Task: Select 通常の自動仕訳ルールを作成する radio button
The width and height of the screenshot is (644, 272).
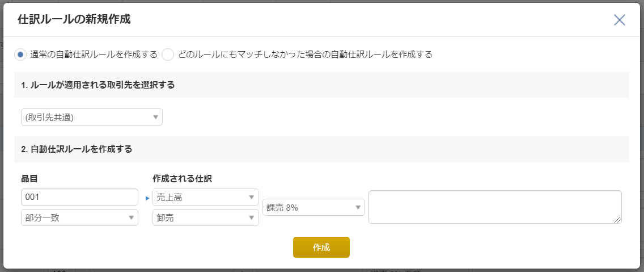Action: [x=20, y=55]
